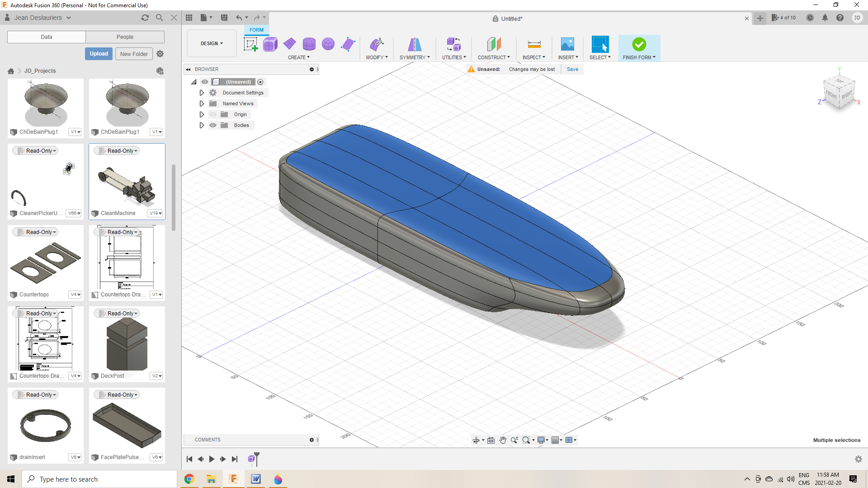The image size is (868, 488).
Task: Select the Box form tool
Action: (x=270, y=44)
